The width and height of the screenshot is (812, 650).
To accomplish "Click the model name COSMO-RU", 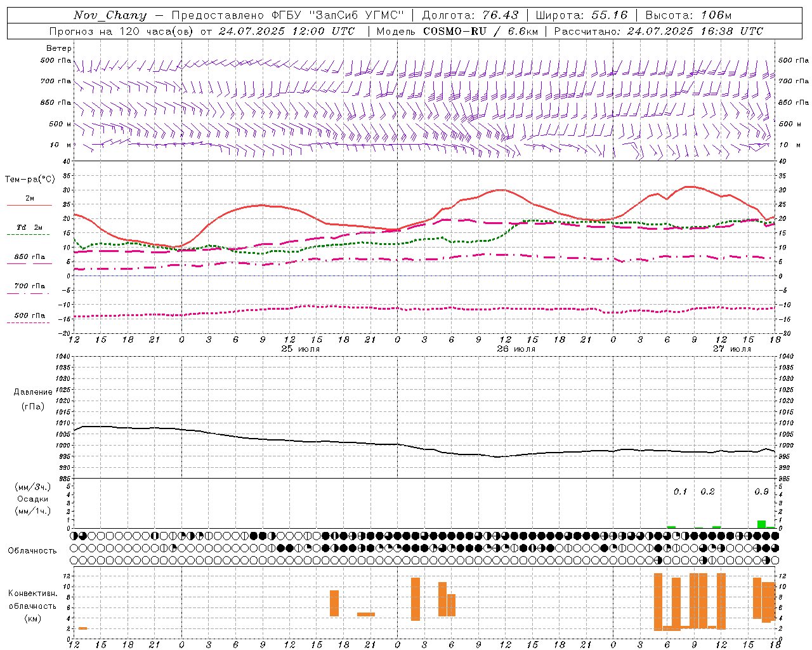I will pos(455,31).
